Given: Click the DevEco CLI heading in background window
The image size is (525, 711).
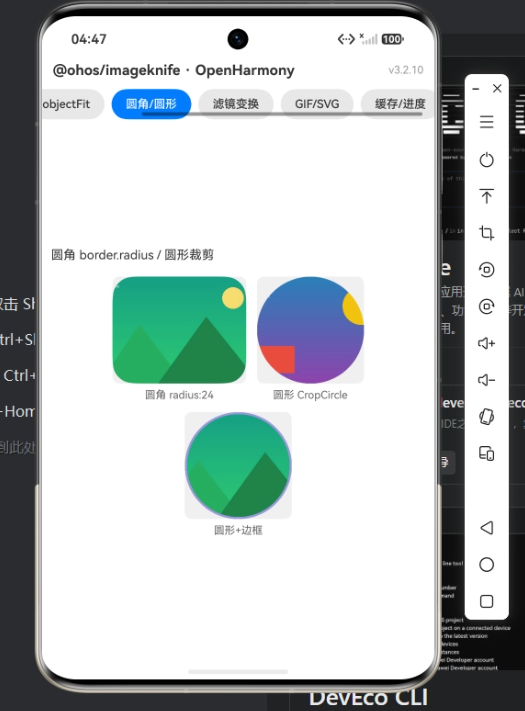Looking at the screenshot, I should [x=369, y=697].
